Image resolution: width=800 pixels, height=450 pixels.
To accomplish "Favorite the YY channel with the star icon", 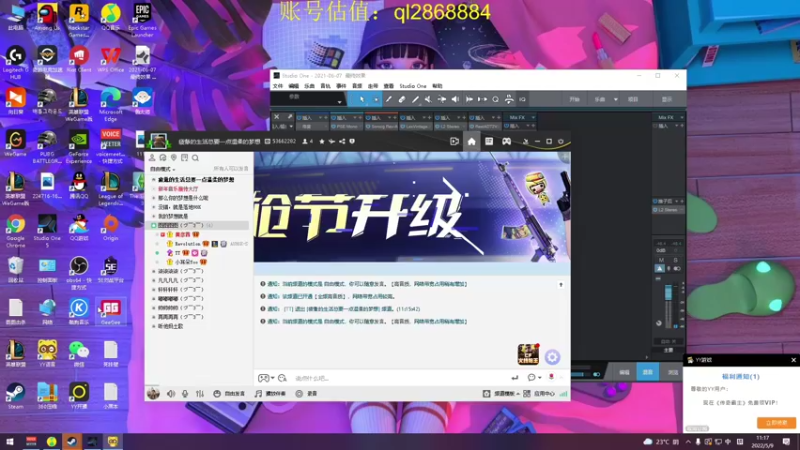I will pos(321,141).
